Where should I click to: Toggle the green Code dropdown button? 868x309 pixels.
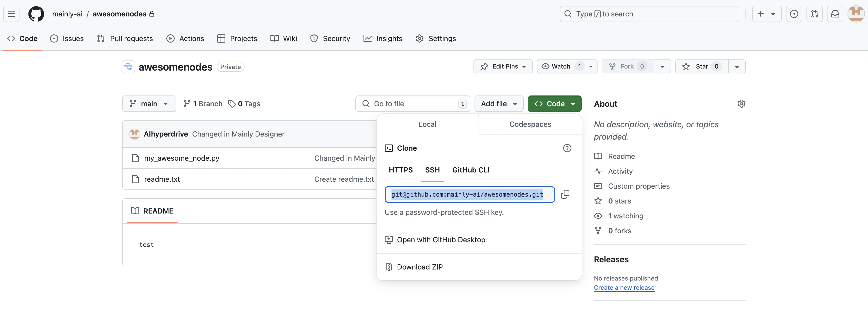click(554, 104)
